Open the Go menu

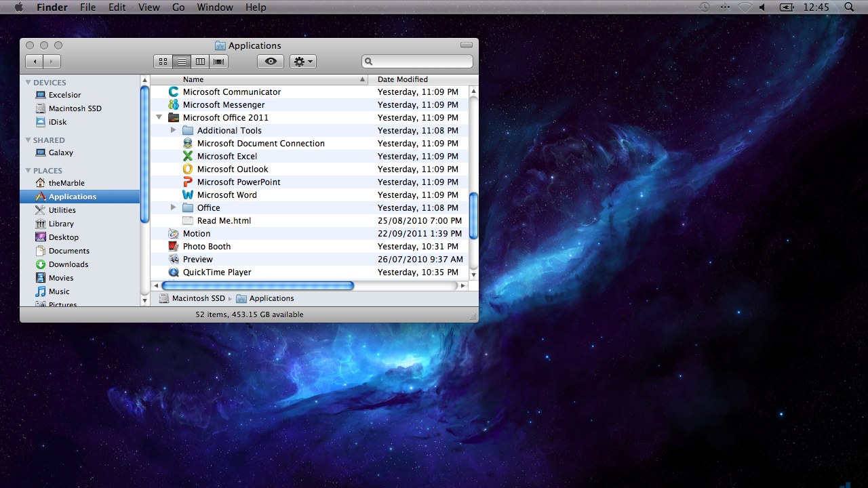point(178,7)
